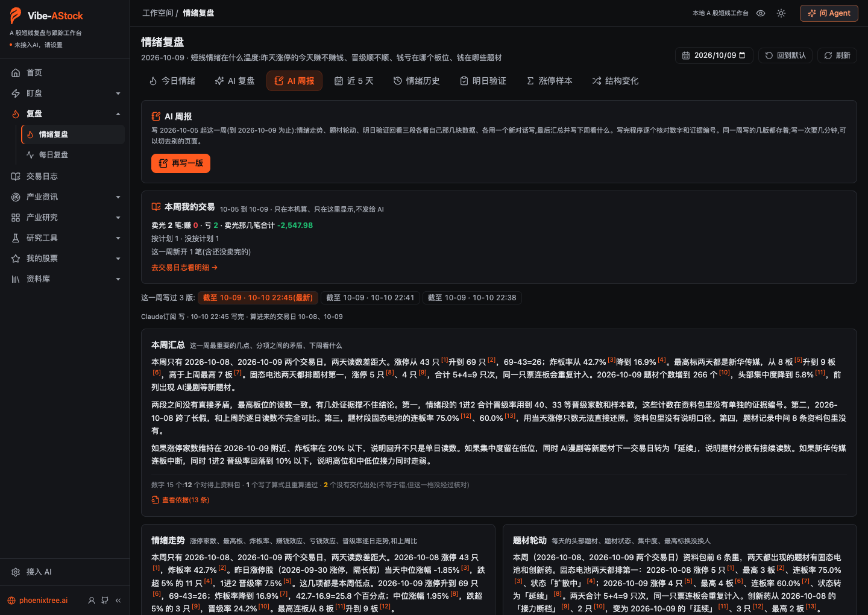Open 查看依据(13 条) evidence link
Screen dimensions: 868x615
click(180, 500)
